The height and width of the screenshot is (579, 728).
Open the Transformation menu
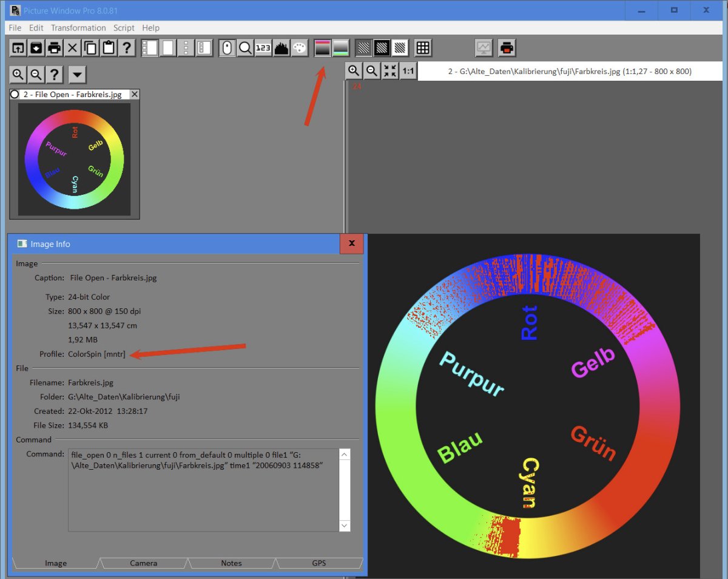[x=78, y=28]
